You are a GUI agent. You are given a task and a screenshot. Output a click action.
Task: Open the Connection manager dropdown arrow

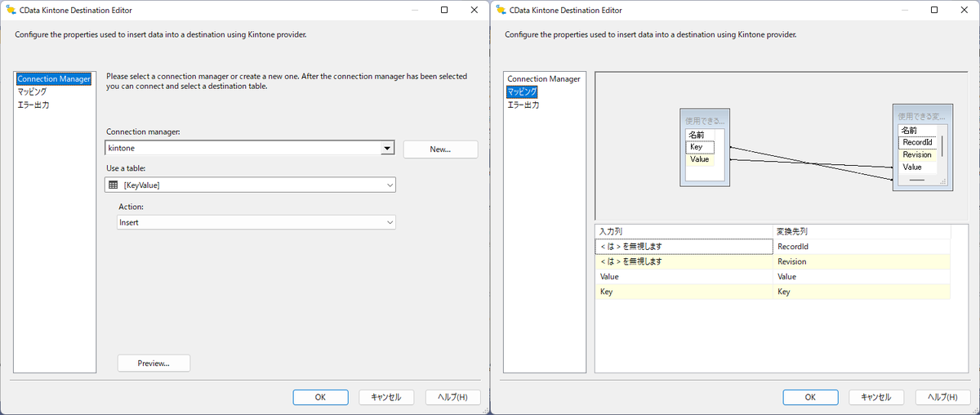(x=388, y=148)
